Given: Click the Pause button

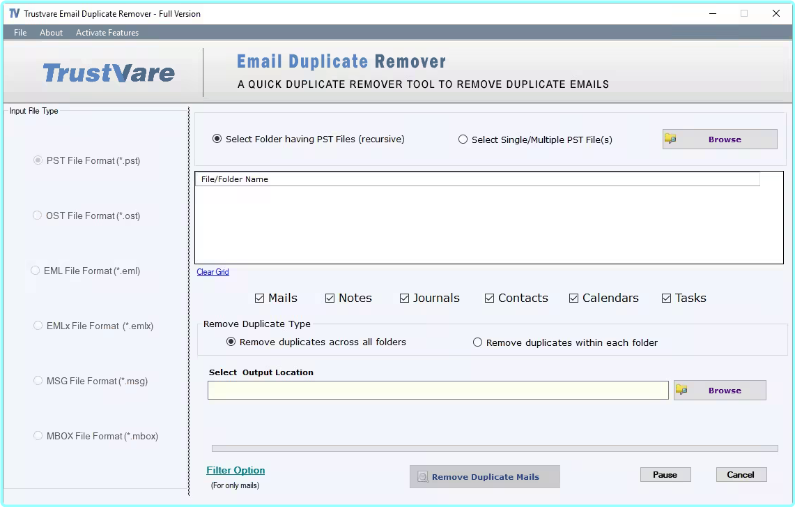Looking at the screenshot, I should pos(665,475).
